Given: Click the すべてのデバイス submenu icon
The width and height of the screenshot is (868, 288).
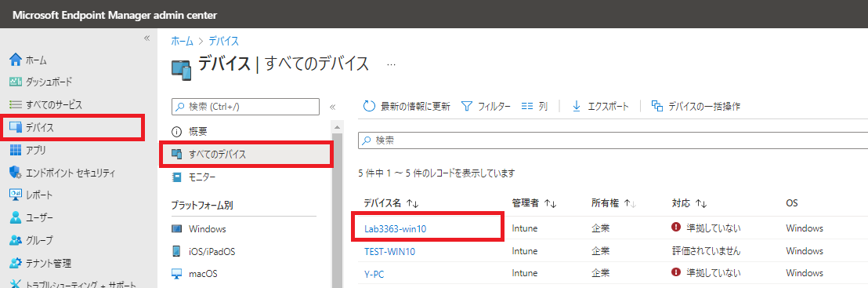Looking at the screenshot, I should tap(176, 155).
